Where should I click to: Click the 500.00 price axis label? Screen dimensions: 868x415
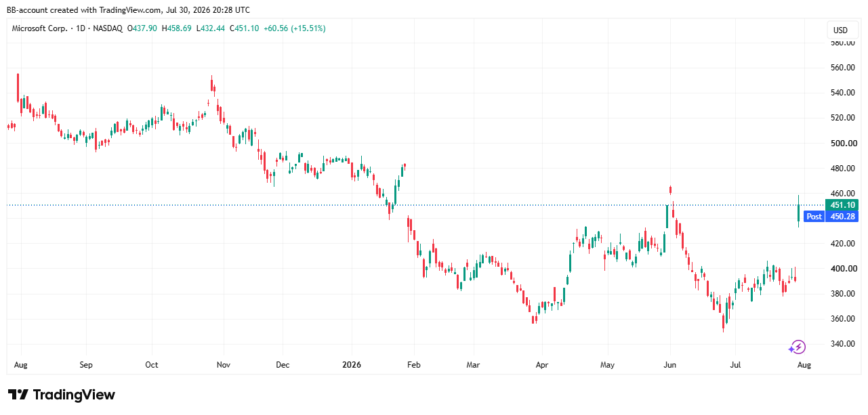[842, 144]
